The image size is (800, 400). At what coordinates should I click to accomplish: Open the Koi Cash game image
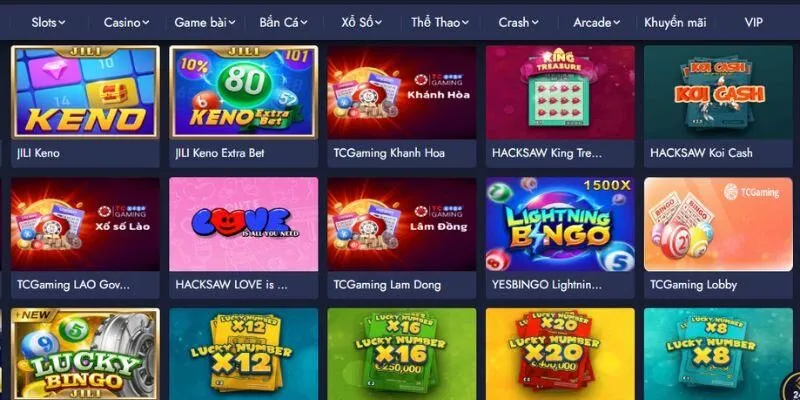(x=718, y=92)
